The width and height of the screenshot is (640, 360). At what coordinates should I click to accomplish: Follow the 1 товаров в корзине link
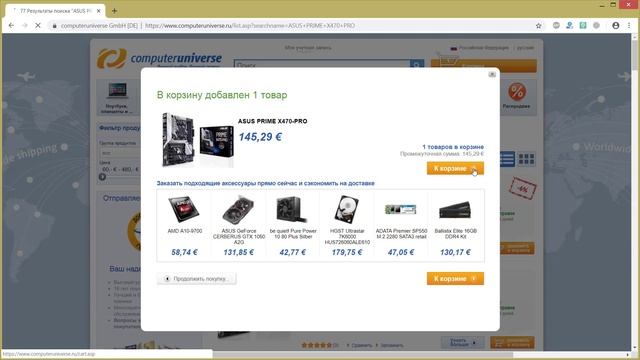[x=453, y=147]
